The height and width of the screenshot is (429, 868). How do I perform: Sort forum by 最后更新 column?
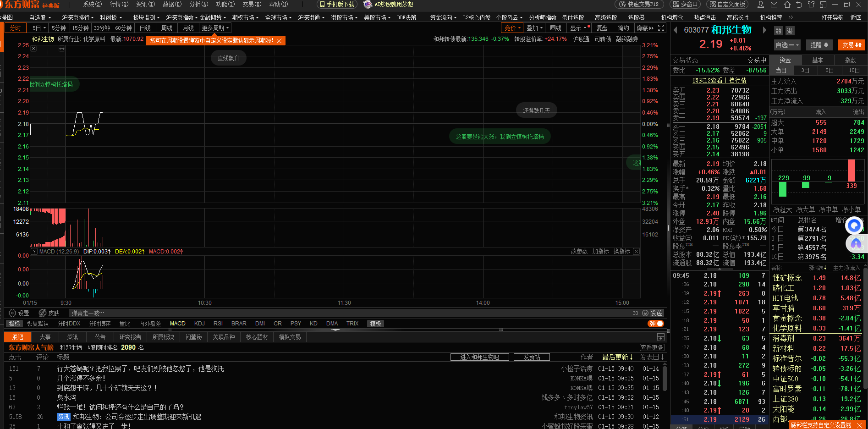pyautogui.click(x=617, y=357)
